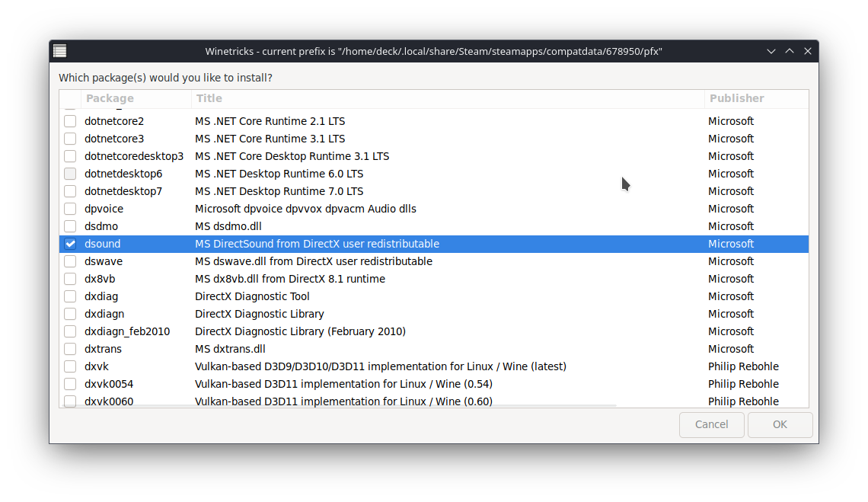Minimize the Winetricks window
This screenshot has width=868, height=502.
[771, 51]
